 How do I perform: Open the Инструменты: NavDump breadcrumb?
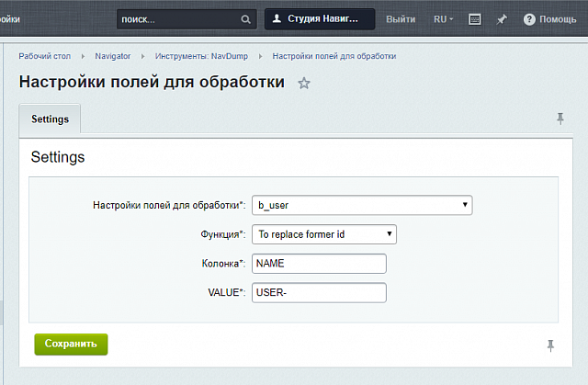201,56
